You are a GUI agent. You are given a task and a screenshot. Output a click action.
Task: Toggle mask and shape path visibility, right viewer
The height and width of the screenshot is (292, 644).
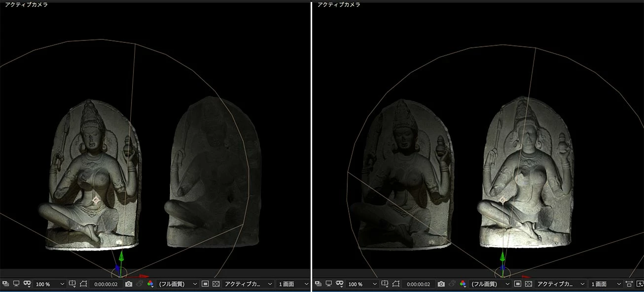pos(340,284)
